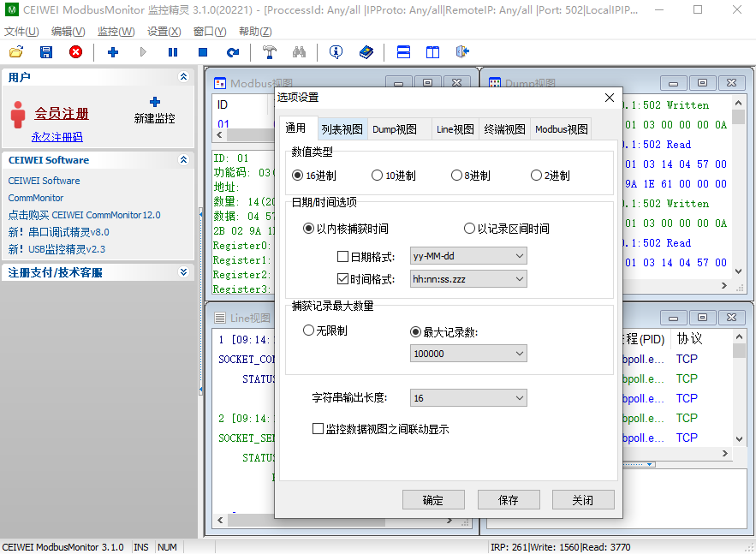This screenshot has height=554, width=756.
Task: Click the Dump view vertical scrollbar thumb
Action: [738, 117]
